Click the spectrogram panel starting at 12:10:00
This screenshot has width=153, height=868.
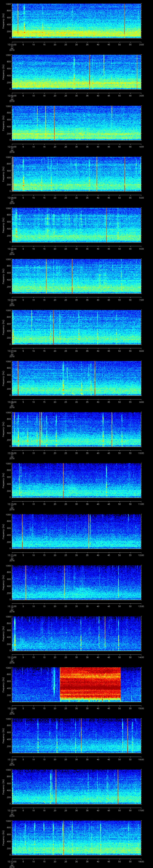pos(76,480)
